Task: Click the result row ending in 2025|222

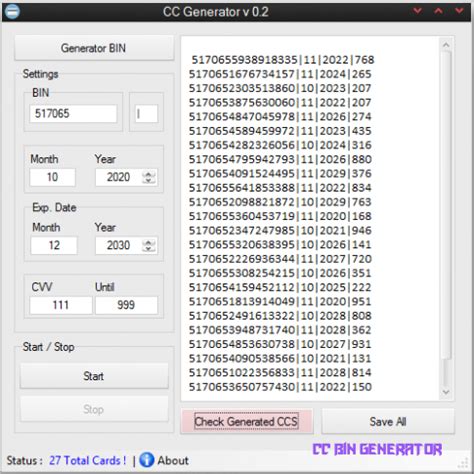Action: 280,287
